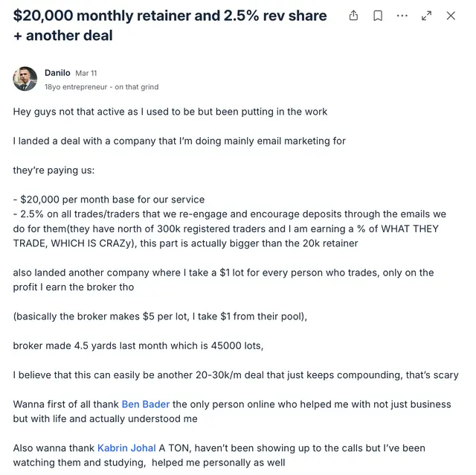Click Danilo's profile avatar
476x475 pixels.
[x=25, y=79]
